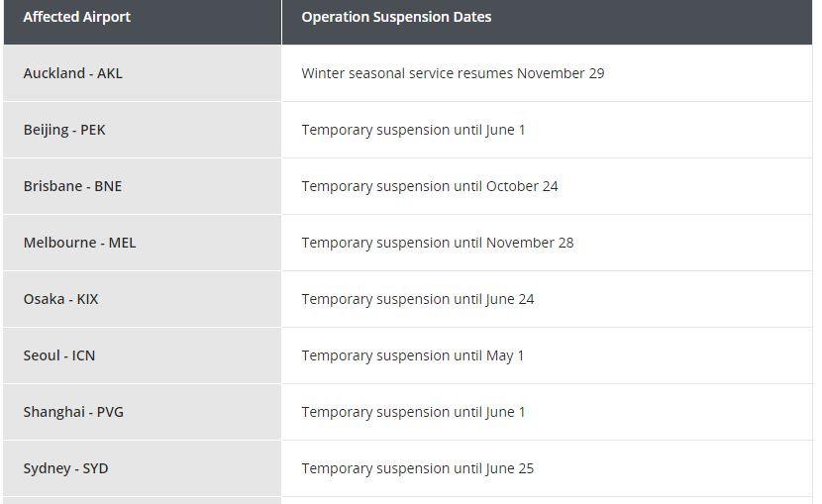Select the Brisbane - BNE cell
Image resolution: width=822 pixels, height=504 pixels.
tap(142, 186)
